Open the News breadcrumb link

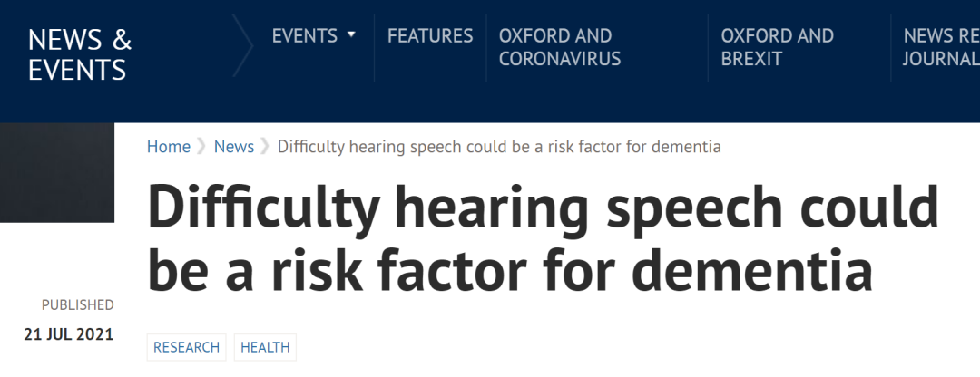tap(234, 147)
